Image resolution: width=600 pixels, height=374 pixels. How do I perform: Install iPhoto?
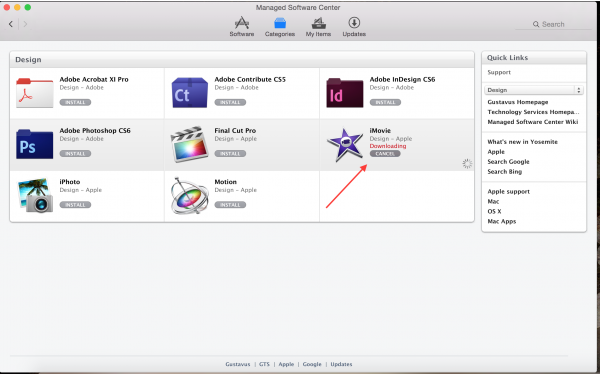75,205
